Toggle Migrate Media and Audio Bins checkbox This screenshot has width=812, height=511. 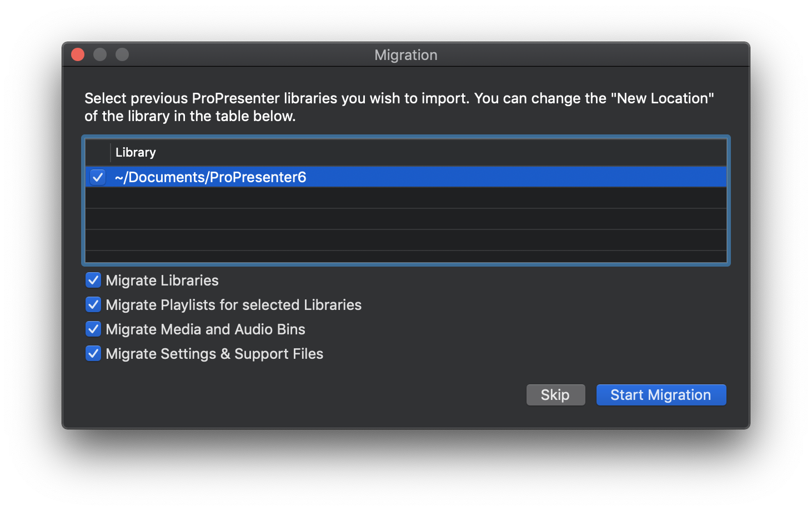click(x=93, y=329)
